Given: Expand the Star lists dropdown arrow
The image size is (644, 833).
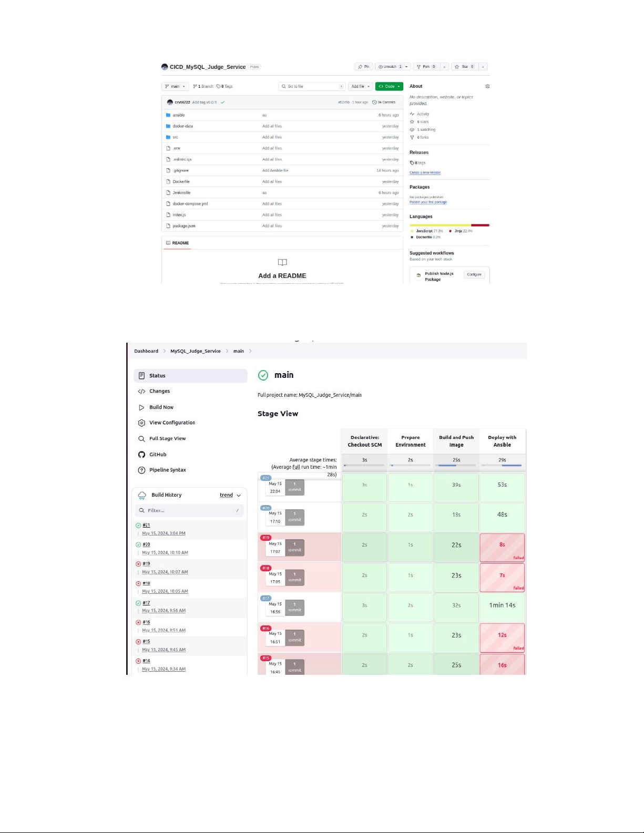Looking at the screenshot, I should click(483, 67).
